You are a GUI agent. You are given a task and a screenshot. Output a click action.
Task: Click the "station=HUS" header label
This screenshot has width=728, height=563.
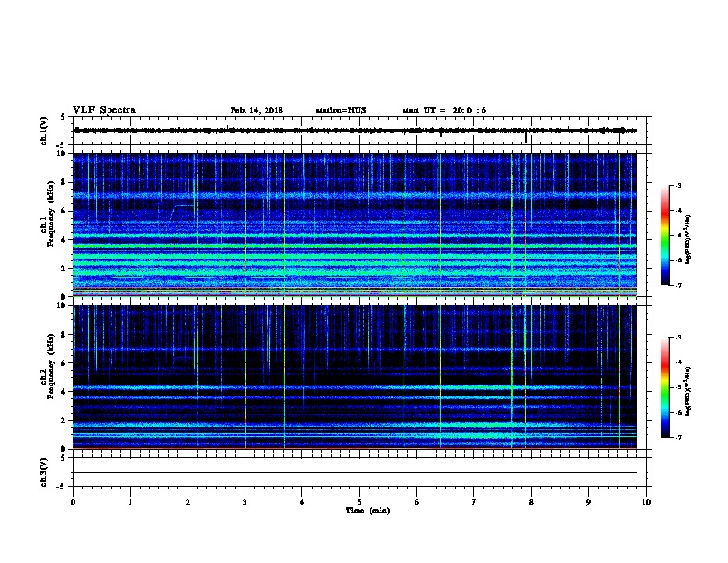pyautogui.click(x=341, y=110)
